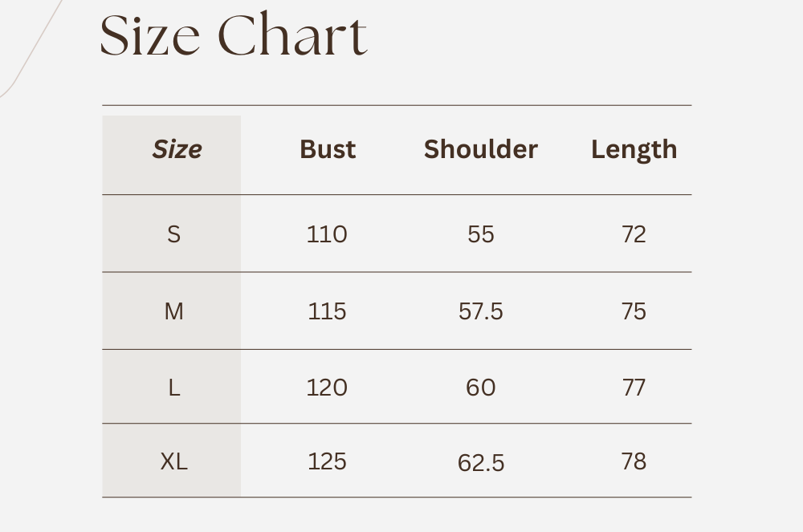Click the shoulder value 60

pos(480,388)
